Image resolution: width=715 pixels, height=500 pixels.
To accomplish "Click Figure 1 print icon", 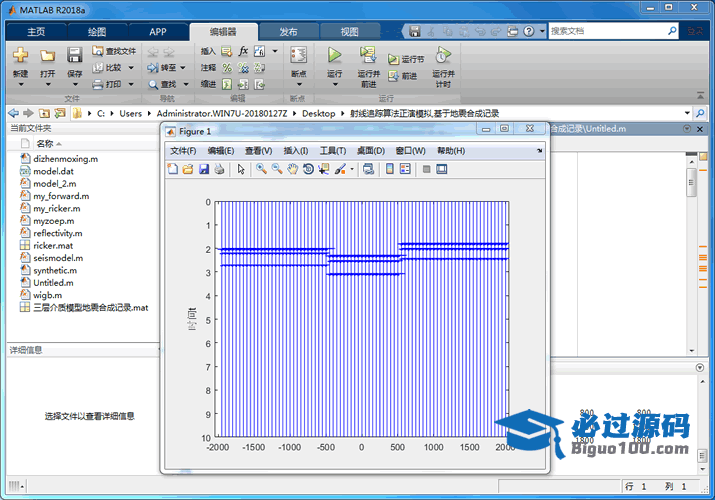I will tap(219, 170).
